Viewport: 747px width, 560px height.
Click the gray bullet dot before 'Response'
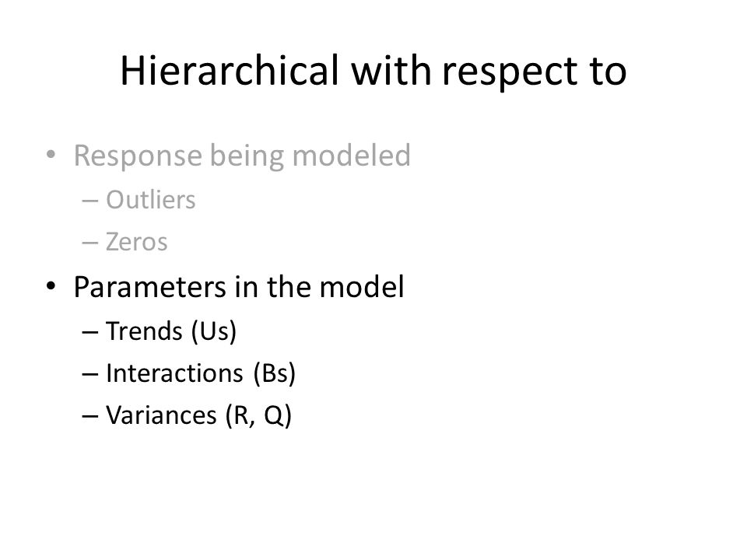pos(51,155)
